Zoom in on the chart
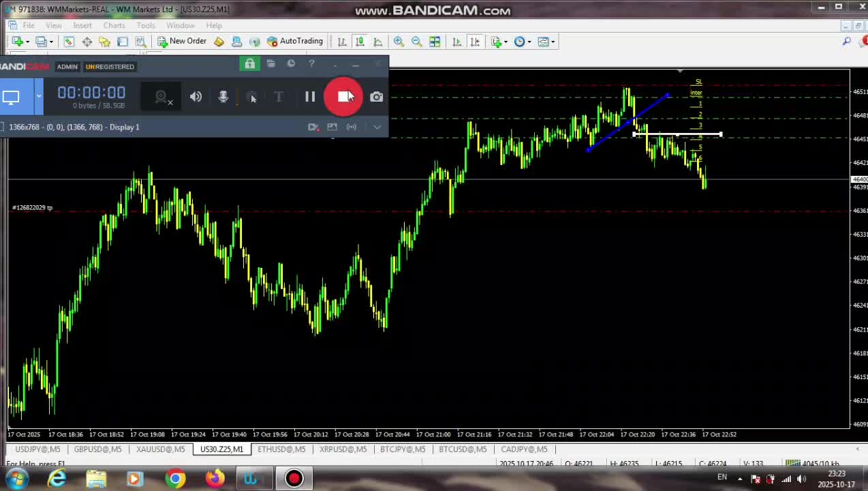The width and height of the screenshot is (868, 491). point(399,42)
